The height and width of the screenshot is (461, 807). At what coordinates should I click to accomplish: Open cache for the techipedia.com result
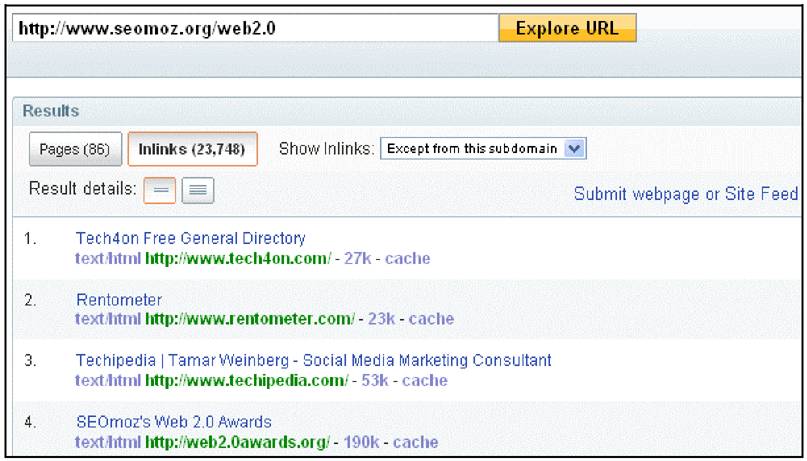425,381
